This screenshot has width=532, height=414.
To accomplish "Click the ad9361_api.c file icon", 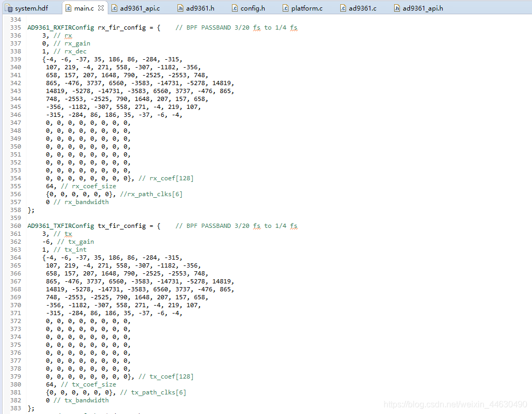I will click(114, 8).
